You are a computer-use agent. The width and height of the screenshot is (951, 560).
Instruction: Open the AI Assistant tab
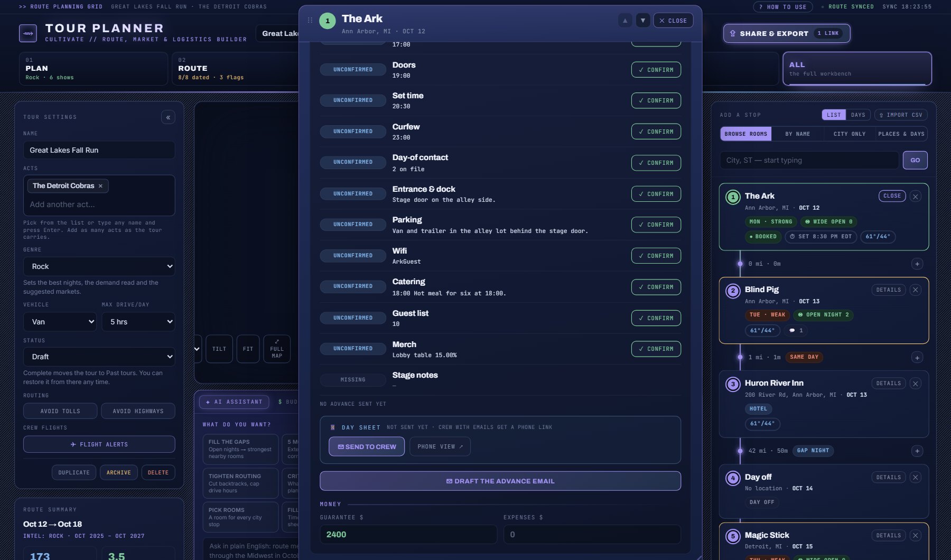tap(234, 402)
